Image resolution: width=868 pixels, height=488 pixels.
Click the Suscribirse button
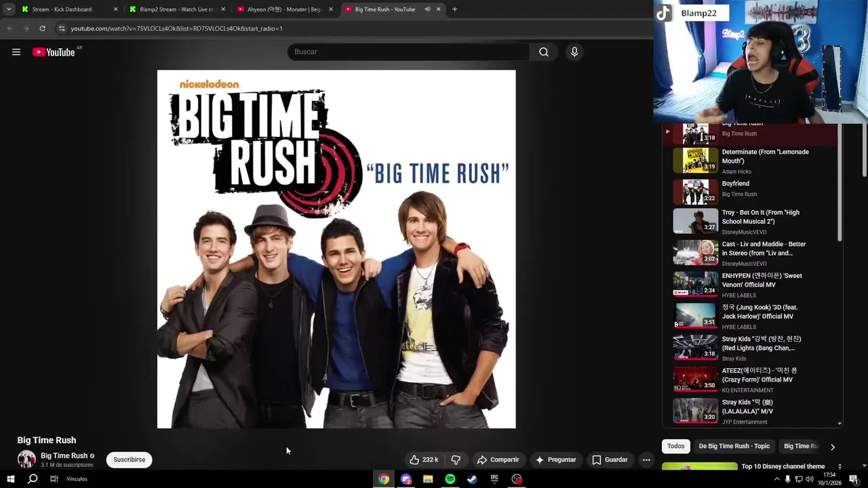[x=129, y=460]
